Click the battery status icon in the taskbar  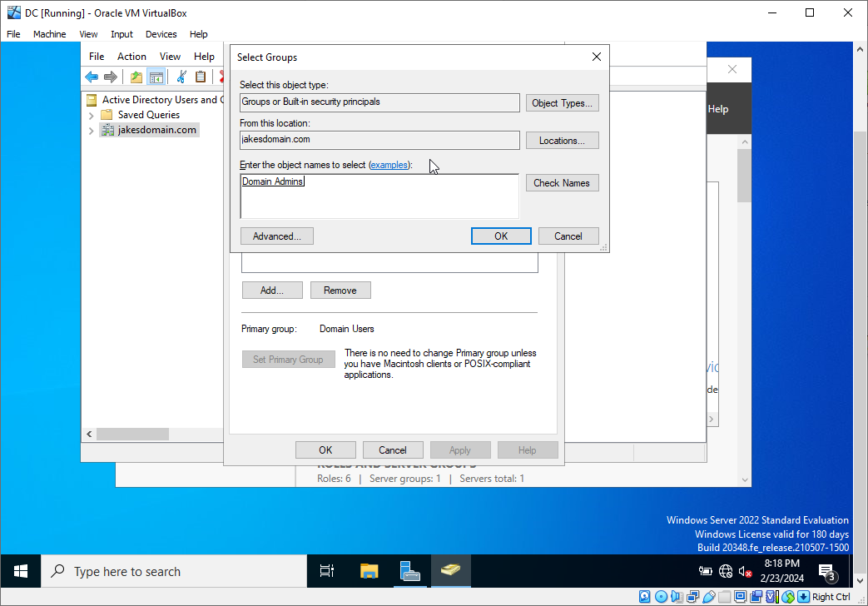click(706, 572)
